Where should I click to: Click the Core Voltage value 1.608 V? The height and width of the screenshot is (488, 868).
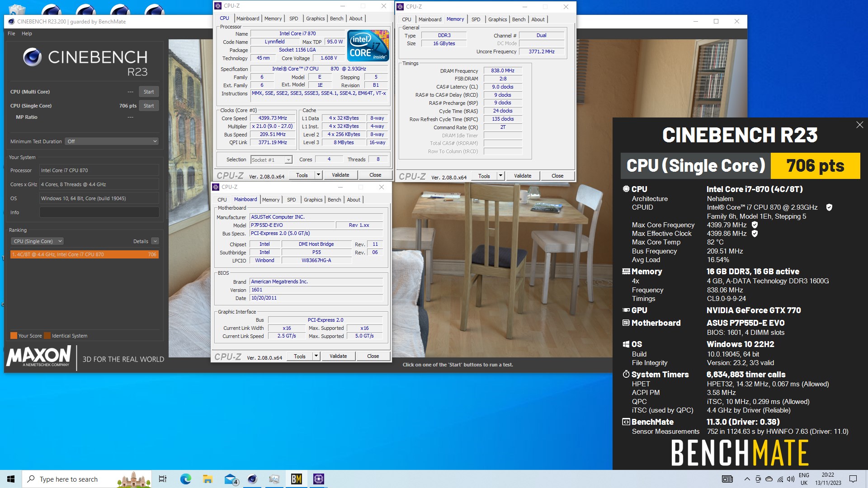click(x=329, y=58)
